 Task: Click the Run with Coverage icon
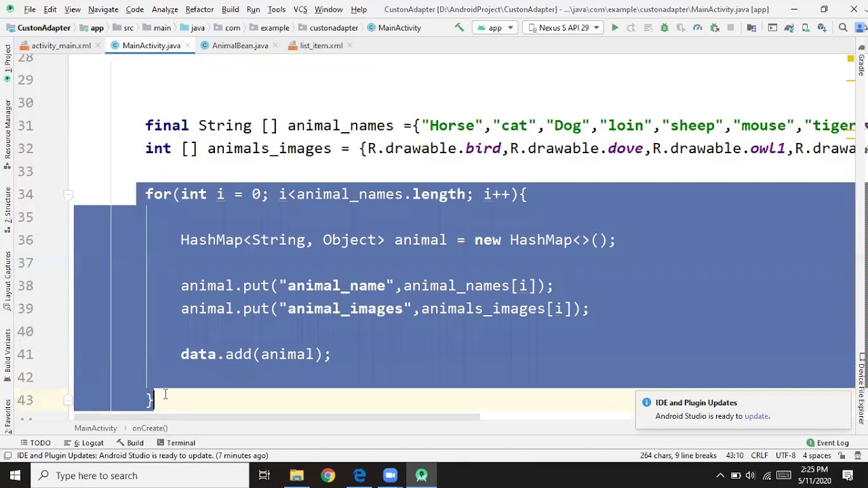(681, 28)
